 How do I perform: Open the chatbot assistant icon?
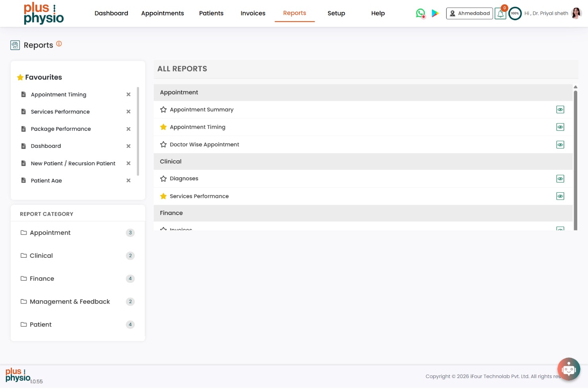pos(569,369)
